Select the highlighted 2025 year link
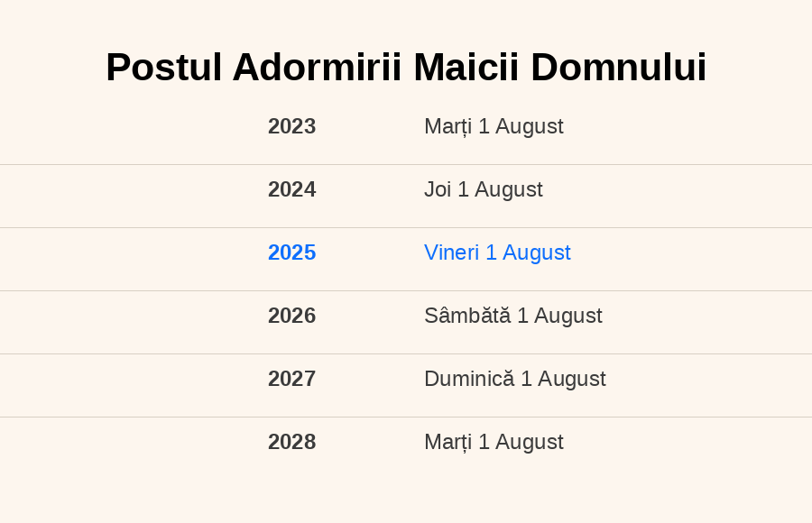812x523 pixels. 291,252
